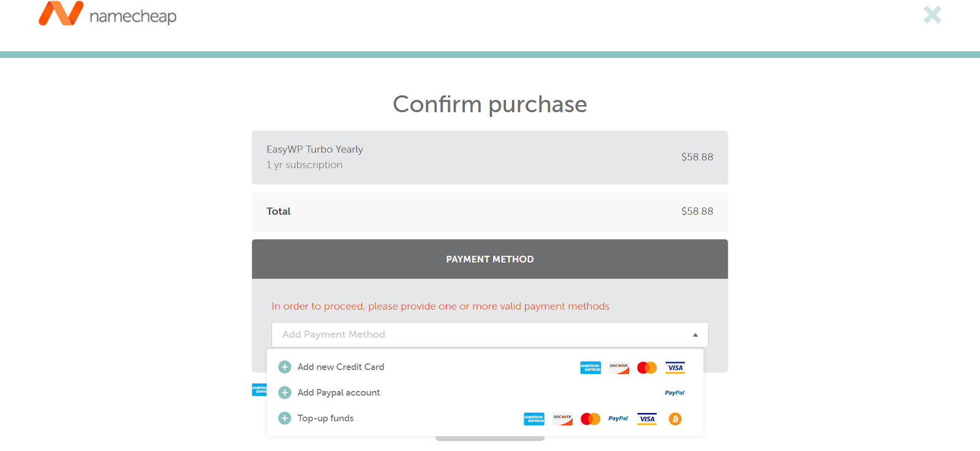Click the Total amount of $58.88

pos(697,211)
